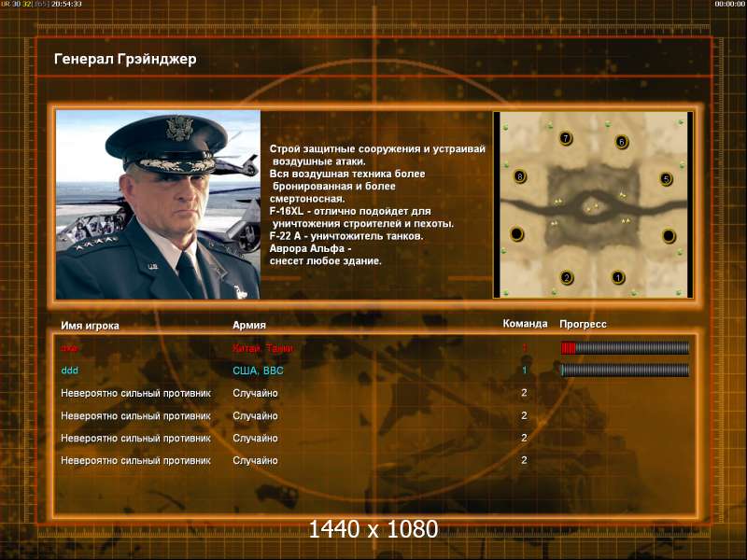
Task: Select the player name ddd
Action: click(x=69, y=371)
